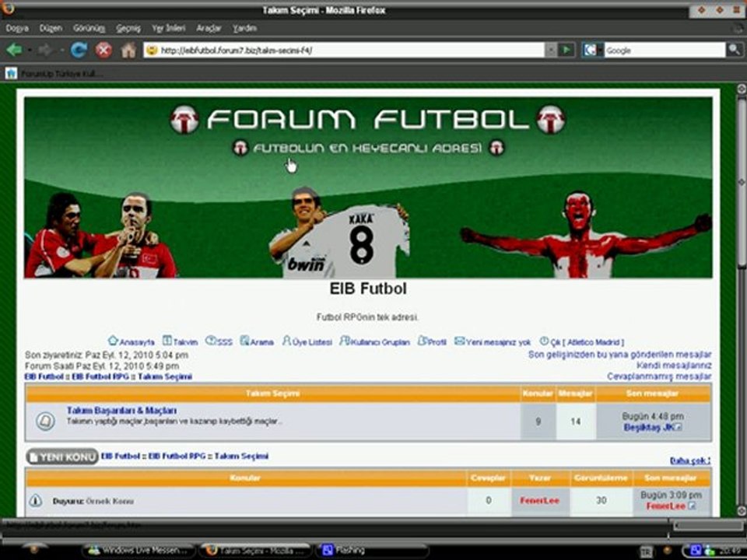747x560 pixels.
Task: Click the green Go arrow beside the address bar
Action: [566, 50]
